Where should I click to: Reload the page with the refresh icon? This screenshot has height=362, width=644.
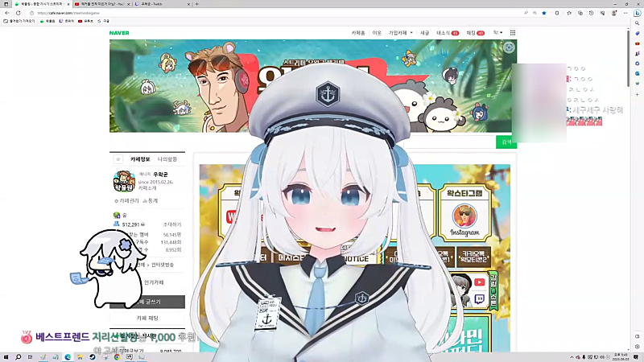click(x=18, y=13)
